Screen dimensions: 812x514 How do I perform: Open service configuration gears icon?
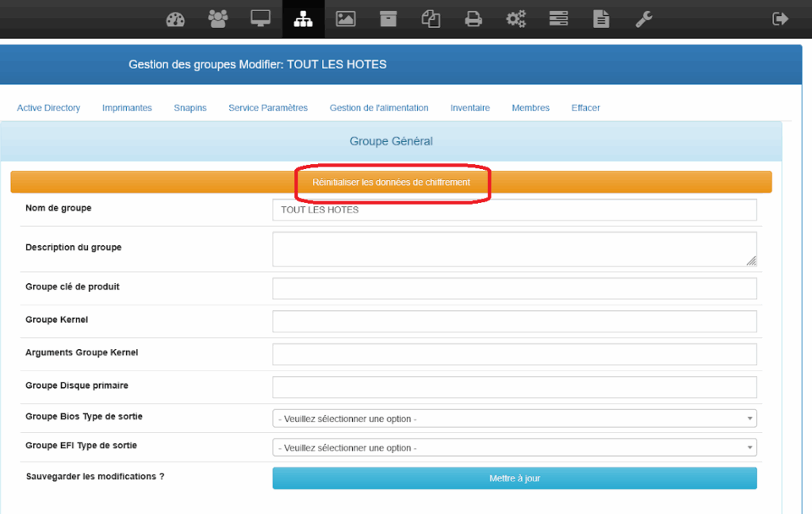tap(516, 19)
